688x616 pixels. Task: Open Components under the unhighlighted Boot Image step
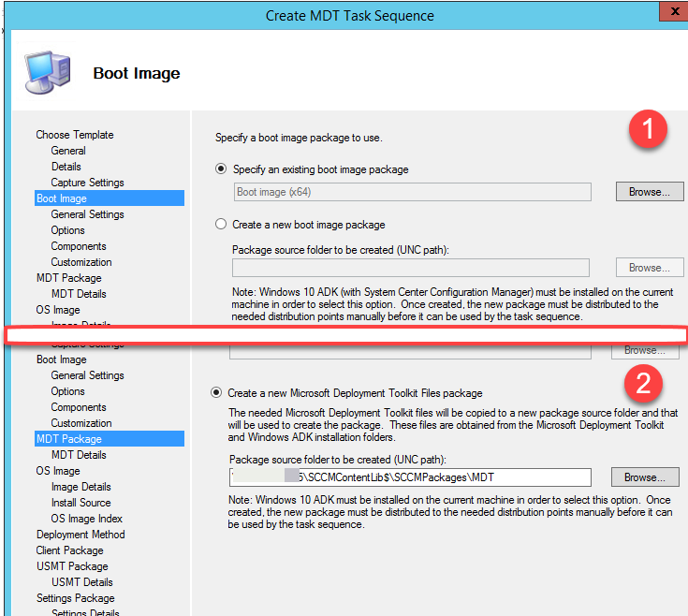click(79, 407)
